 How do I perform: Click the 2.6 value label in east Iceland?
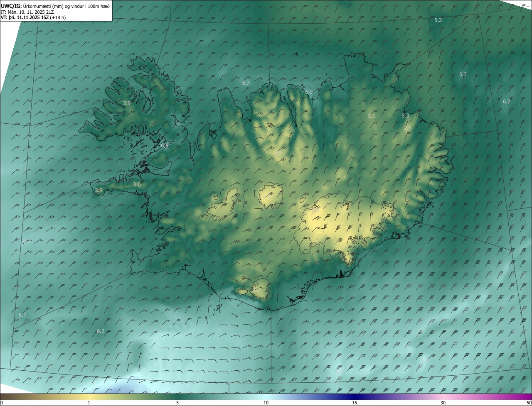coord(408,128)
